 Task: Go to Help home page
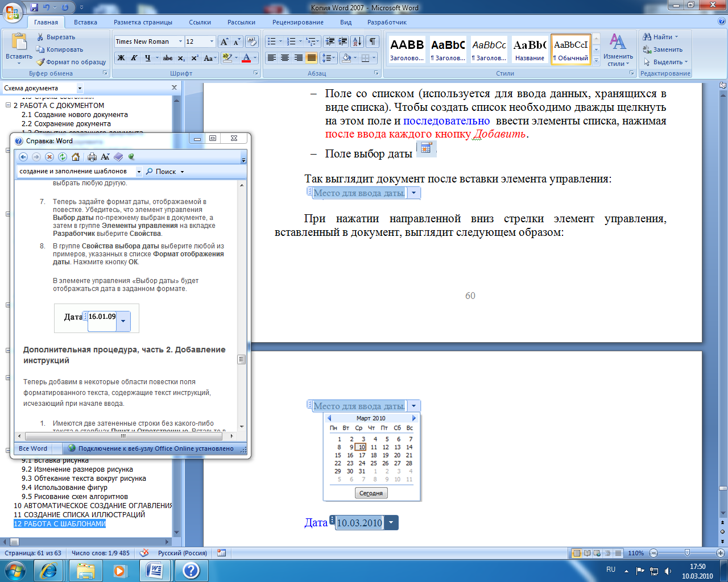coord(76,157)
